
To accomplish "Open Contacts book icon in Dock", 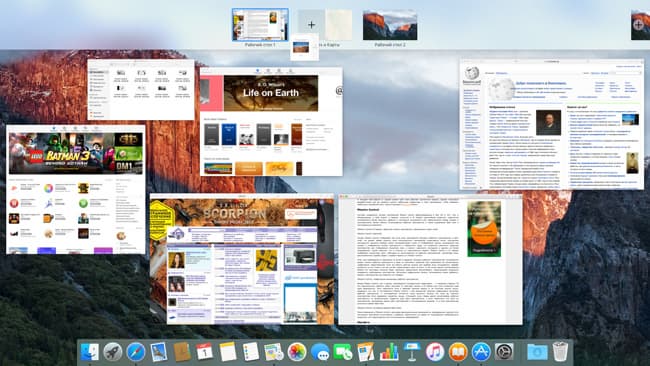I will click(x=182, y=352).
